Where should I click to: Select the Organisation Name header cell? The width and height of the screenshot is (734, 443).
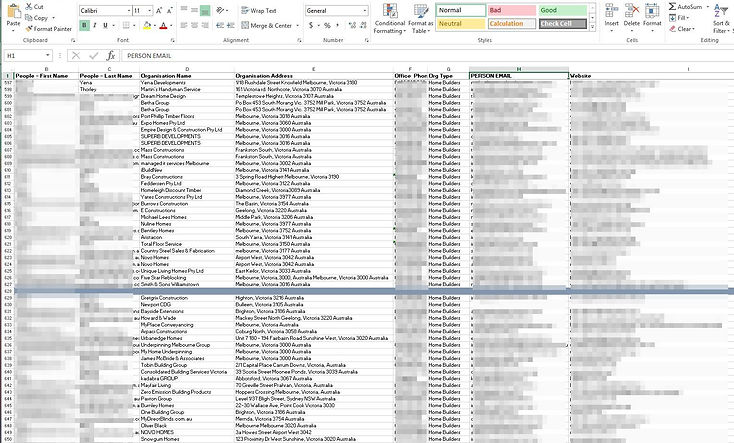click(x=187, y=76)
